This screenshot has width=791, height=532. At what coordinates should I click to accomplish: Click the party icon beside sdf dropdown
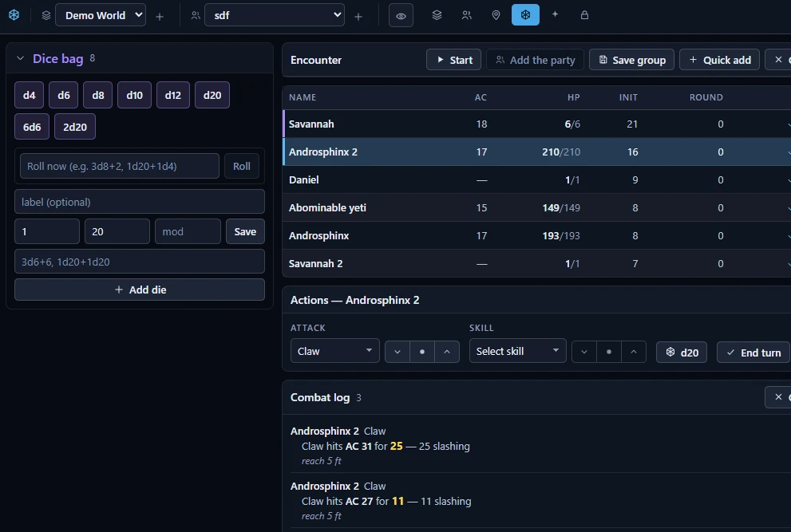(196, 16)
